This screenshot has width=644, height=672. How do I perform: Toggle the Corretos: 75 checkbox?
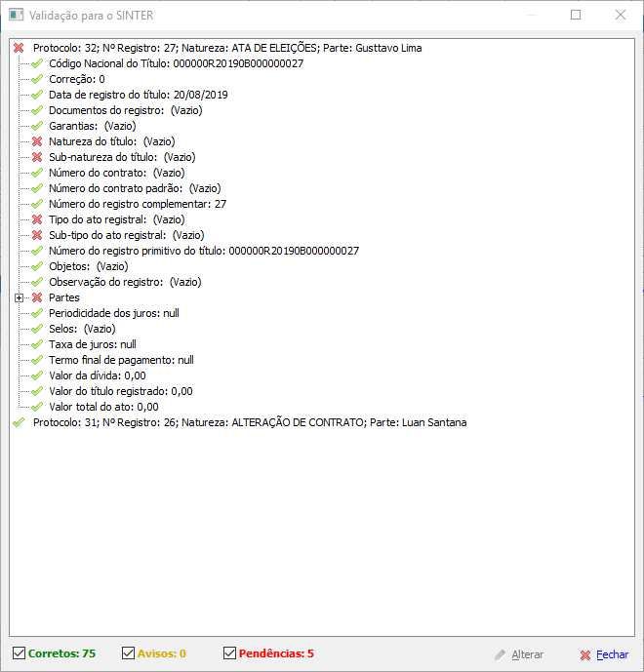19,653
